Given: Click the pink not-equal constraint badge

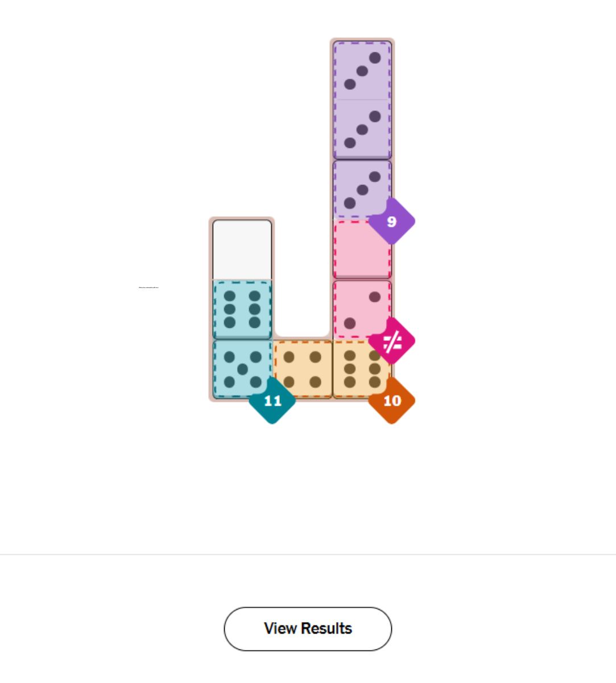Looking at the screenshot, I should (391, 341).
